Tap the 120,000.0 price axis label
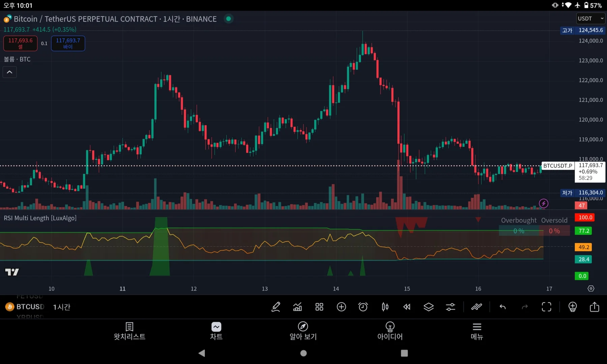The image size is (607, 364). tap(591, 120)
